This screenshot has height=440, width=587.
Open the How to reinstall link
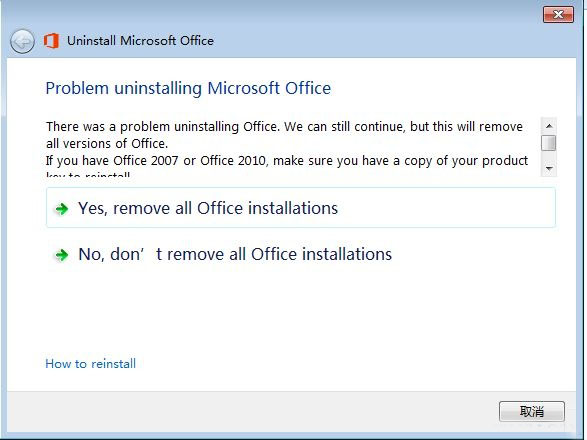(x=90, y=364)
